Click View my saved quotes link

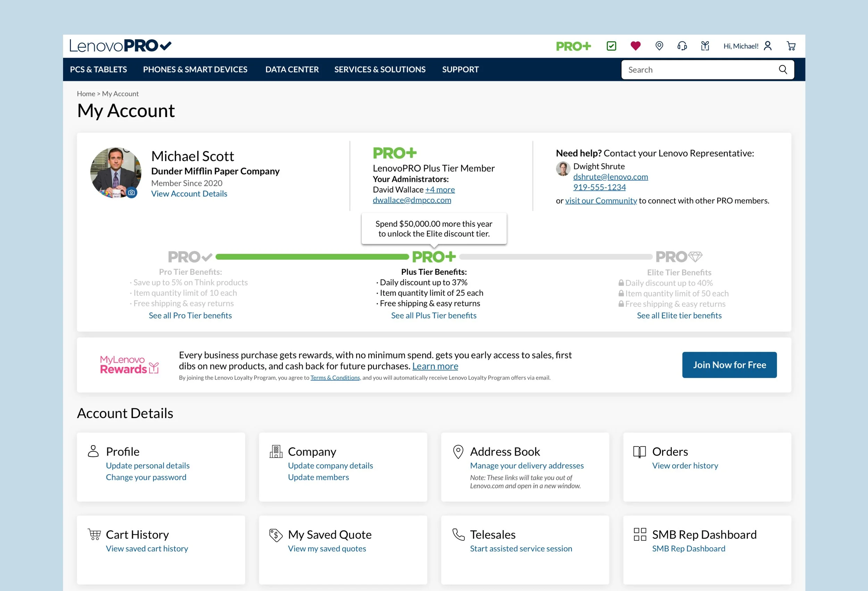point(327,548)
